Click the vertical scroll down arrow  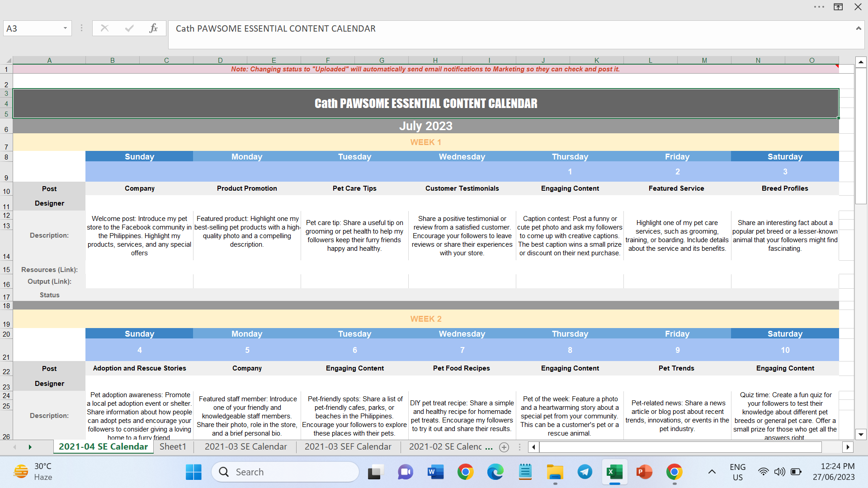(861, 435)
